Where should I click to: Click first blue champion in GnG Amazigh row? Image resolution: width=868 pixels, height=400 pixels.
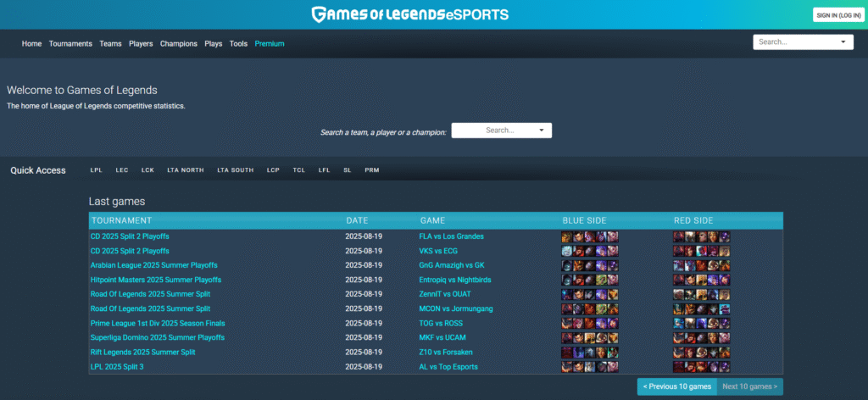click(x=567, y=265)
